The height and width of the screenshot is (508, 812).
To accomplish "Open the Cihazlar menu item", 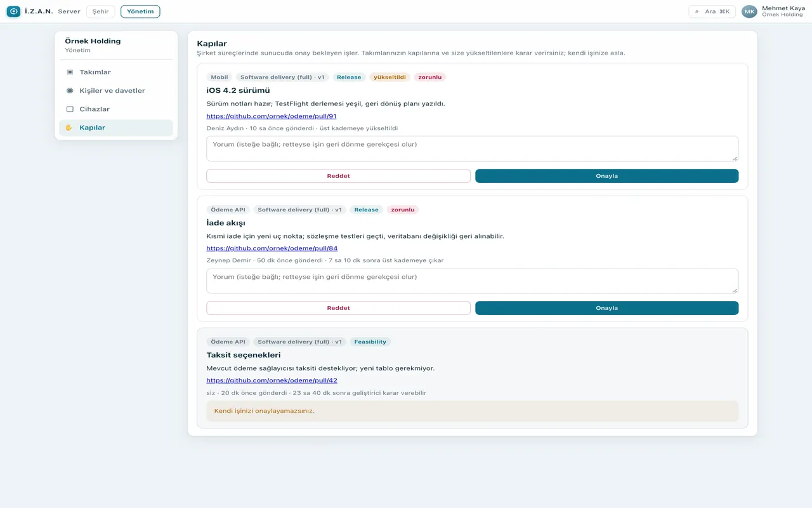I will pyautogui.click(x=116, y=109).
